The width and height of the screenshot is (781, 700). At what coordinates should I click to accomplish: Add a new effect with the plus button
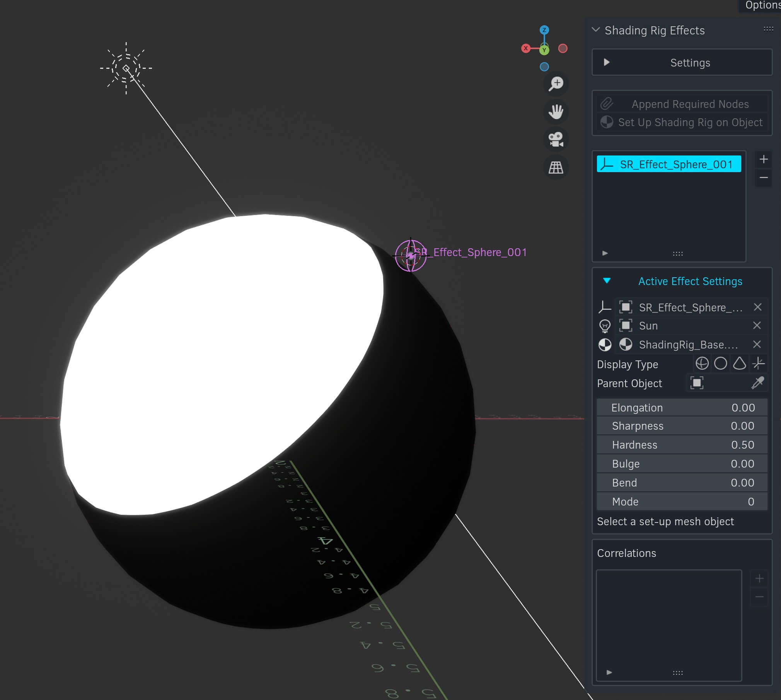click(x=764, y=159)
